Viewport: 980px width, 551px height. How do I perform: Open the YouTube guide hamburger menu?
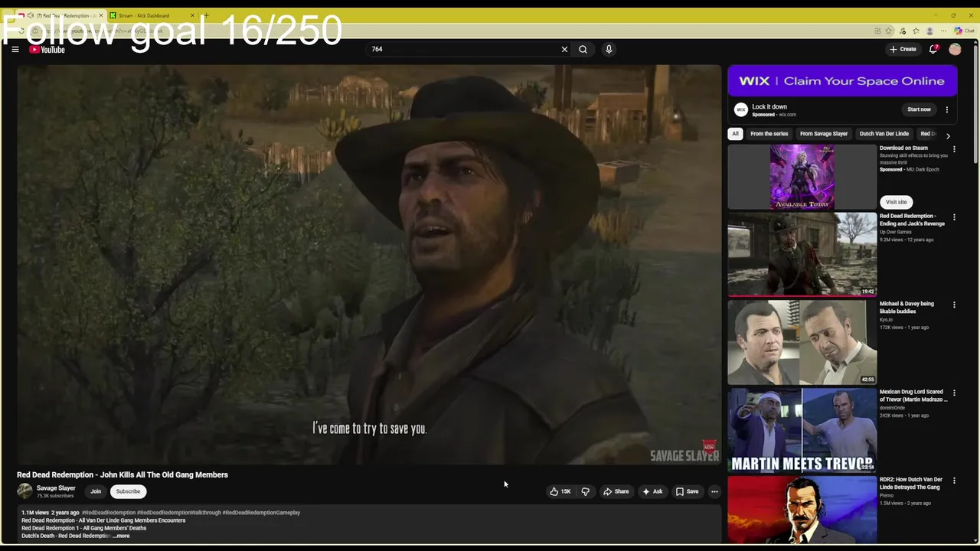click(15, 50)
